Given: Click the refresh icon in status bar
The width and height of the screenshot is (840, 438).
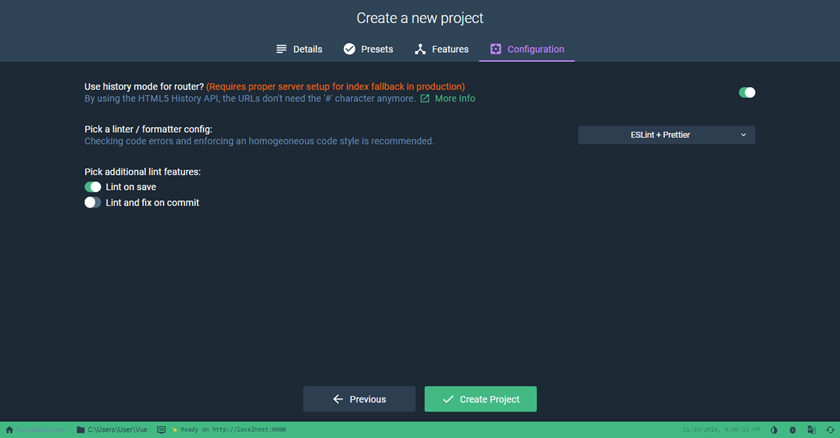Looking at the screenshot, I should [830, 430].
